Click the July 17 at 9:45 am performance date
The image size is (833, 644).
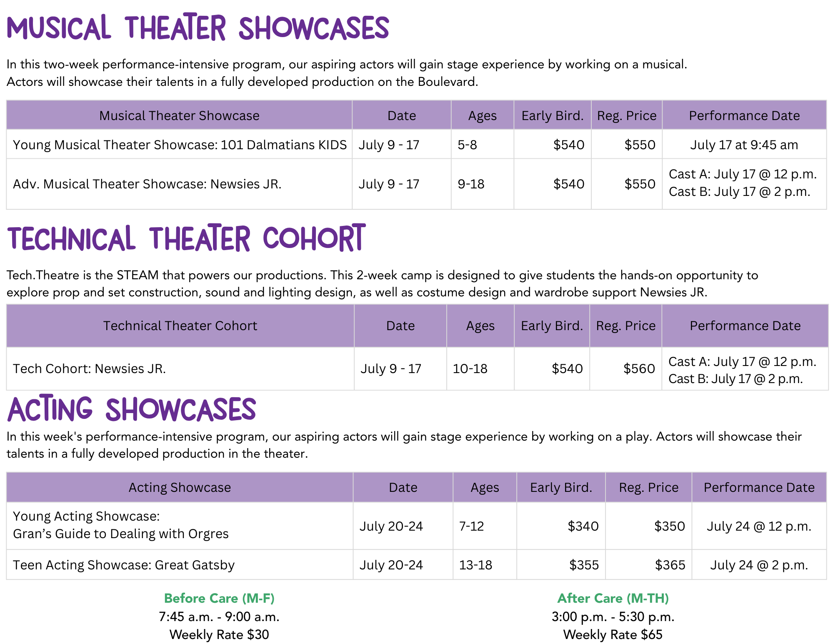[744, 145]
